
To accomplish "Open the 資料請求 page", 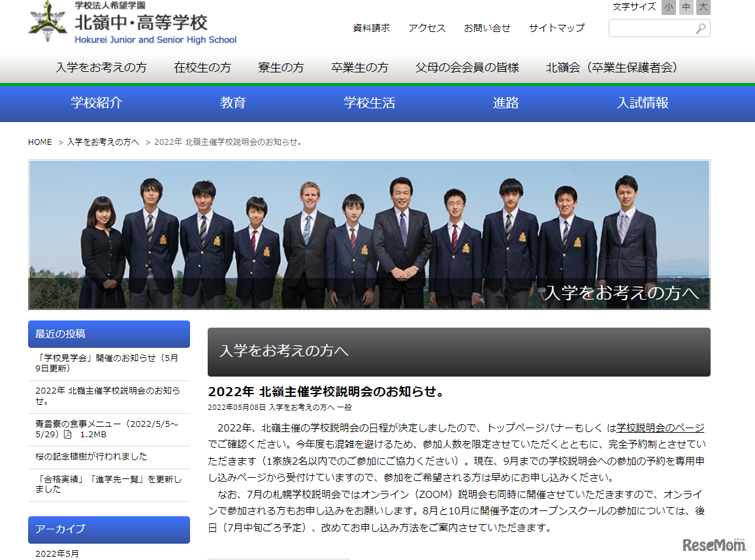I will pyautogui.click(x=371, y=28).
